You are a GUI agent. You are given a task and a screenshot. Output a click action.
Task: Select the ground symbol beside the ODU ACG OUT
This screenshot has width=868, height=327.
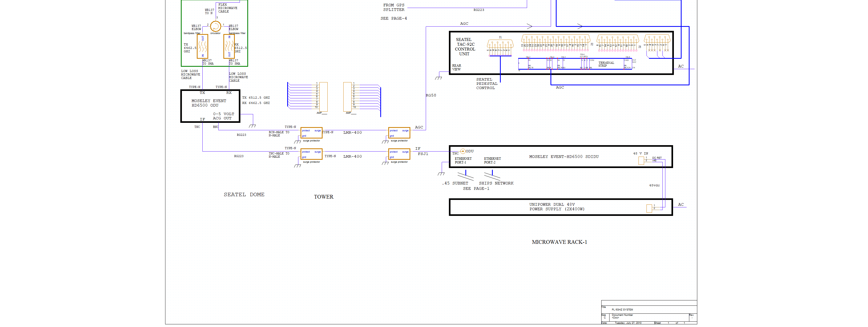[252, 126]
